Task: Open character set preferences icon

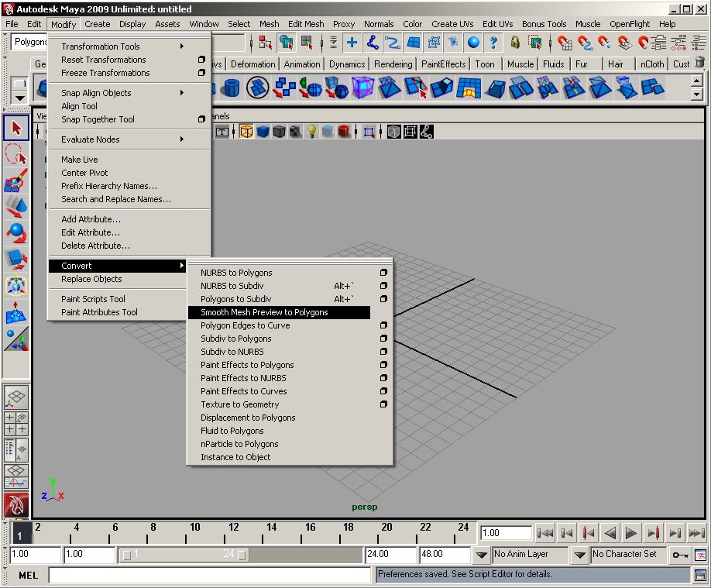Action: coord(701,555)
